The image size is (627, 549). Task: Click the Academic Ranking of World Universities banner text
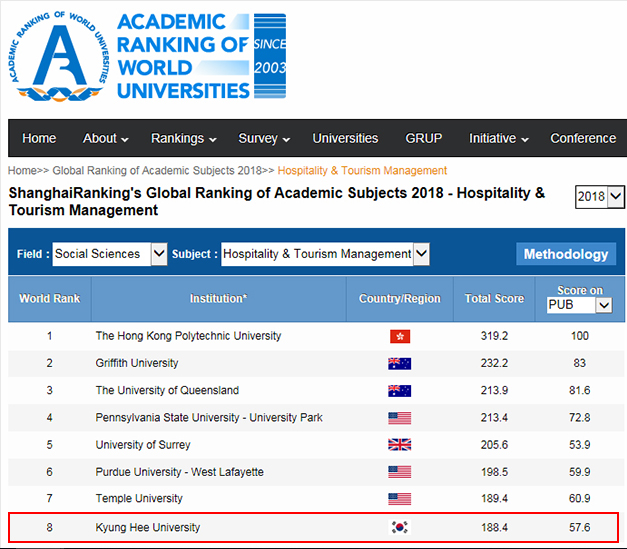point(183,56)
